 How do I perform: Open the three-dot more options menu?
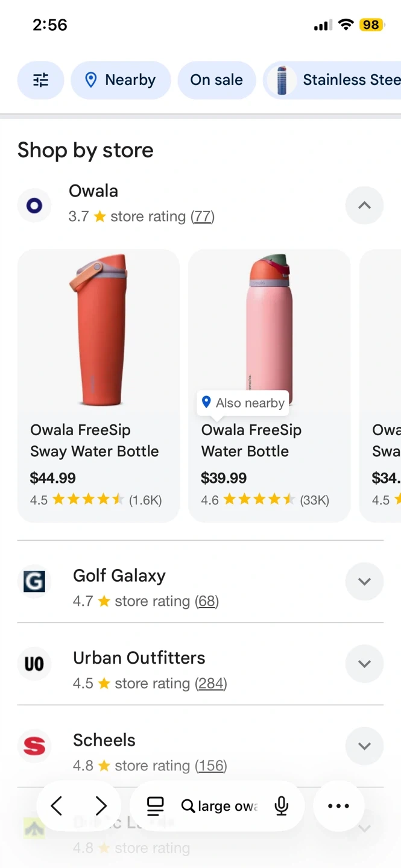click(338, 806)
